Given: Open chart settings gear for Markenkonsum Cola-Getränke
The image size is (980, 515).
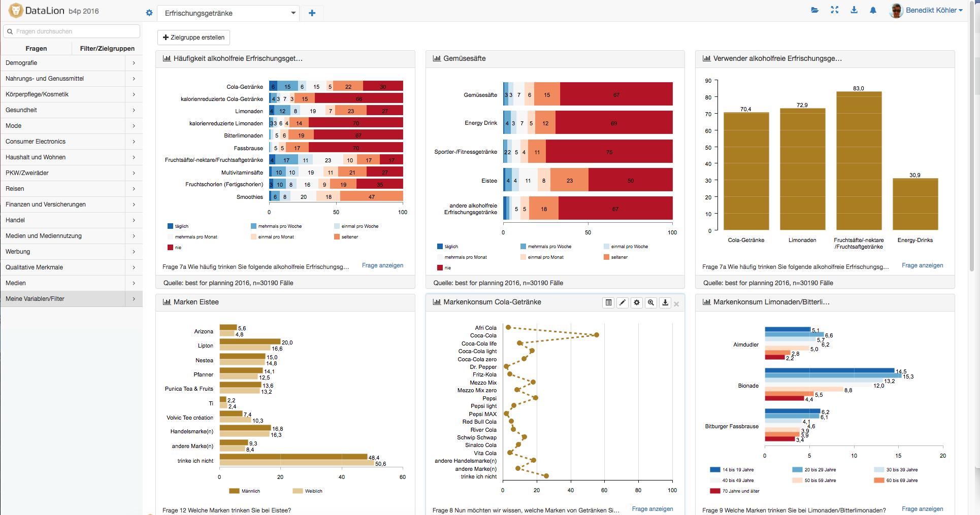Looking at the screenshot, I should point(637,303).
